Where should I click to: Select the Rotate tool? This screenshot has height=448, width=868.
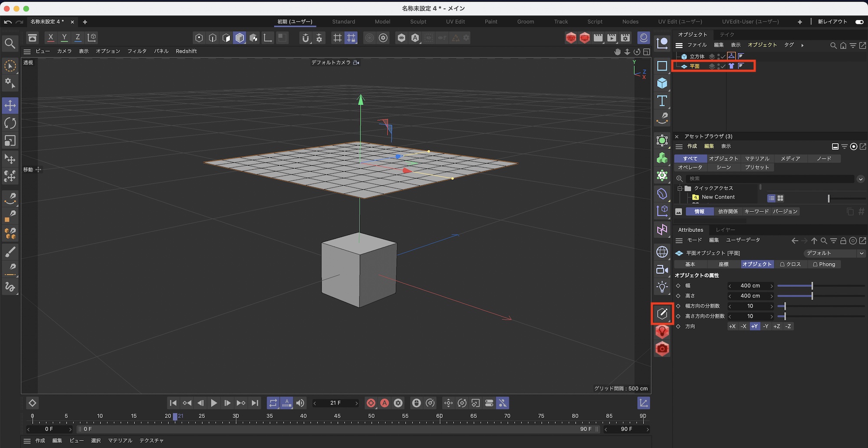tap(10, 123)
